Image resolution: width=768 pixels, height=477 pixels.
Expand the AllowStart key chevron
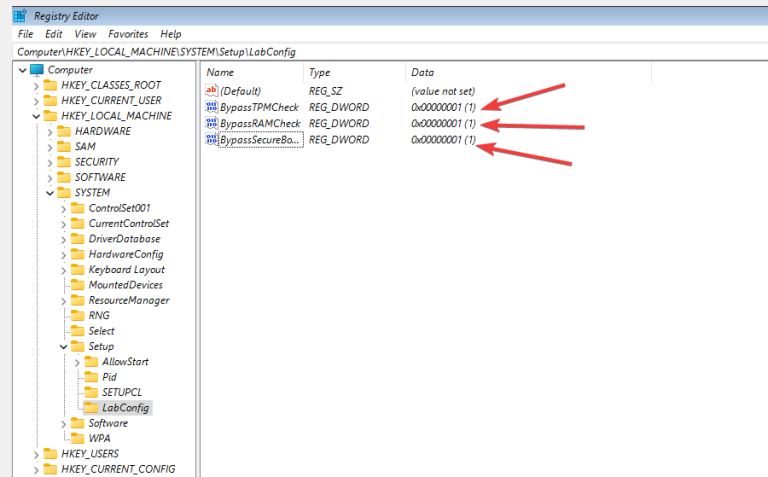(x=77, y=362)
